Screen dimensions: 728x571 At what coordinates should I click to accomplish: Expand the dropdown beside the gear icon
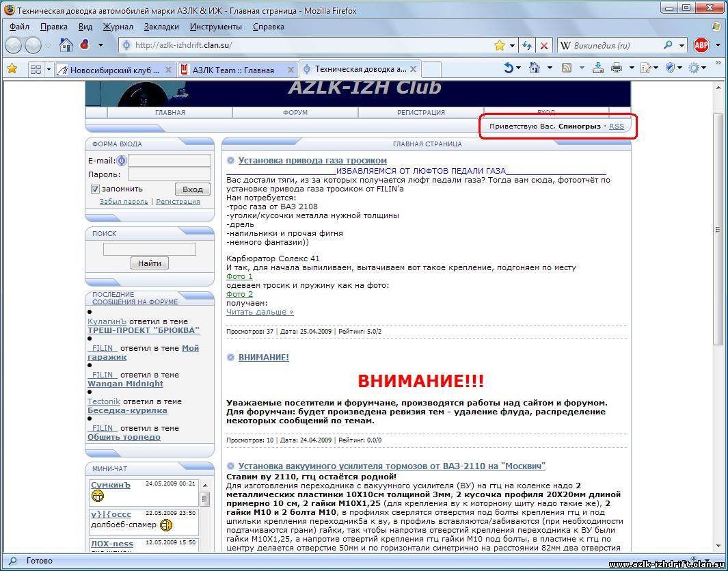[x=704, y=68]
